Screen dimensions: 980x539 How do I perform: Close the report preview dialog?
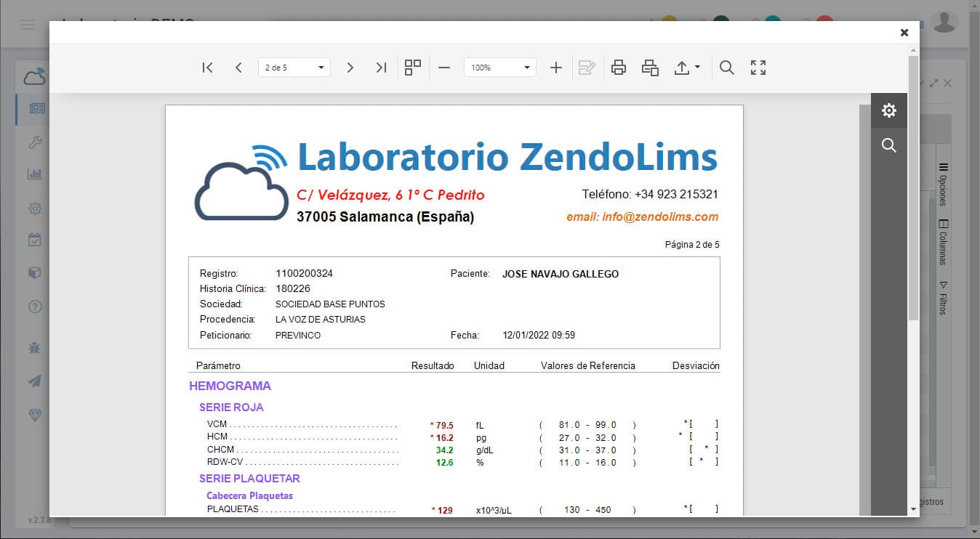pyautogui.click(x=904, y=33)
